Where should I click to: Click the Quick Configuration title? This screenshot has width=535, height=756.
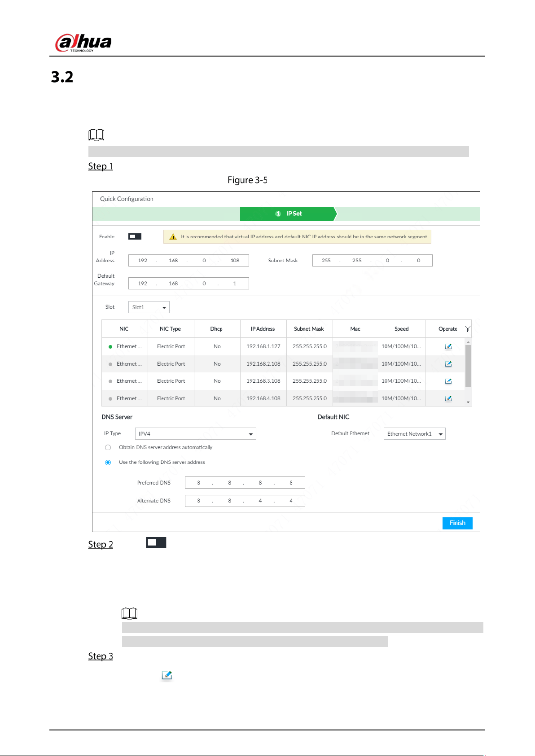[127, 199]
